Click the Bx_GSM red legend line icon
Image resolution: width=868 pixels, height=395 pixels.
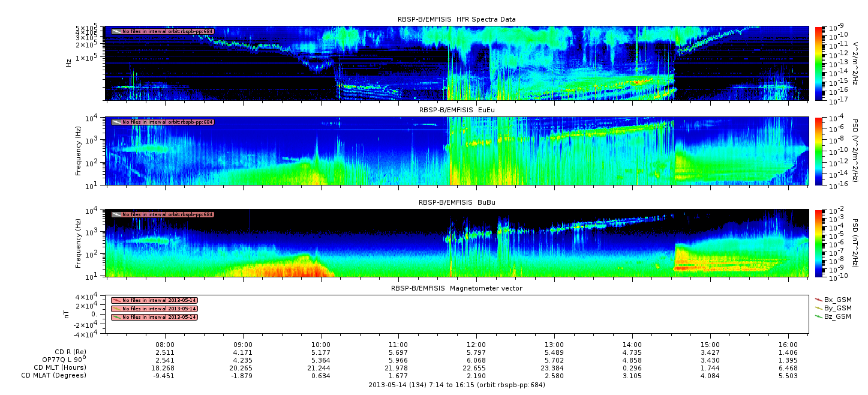coord(818,299)
